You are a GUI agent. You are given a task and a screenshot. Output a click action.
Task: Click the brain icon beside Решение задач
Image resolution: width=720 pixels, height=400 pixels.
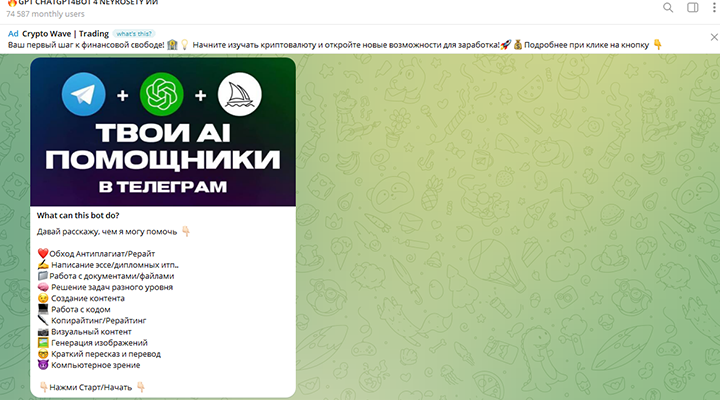point(43,287)
